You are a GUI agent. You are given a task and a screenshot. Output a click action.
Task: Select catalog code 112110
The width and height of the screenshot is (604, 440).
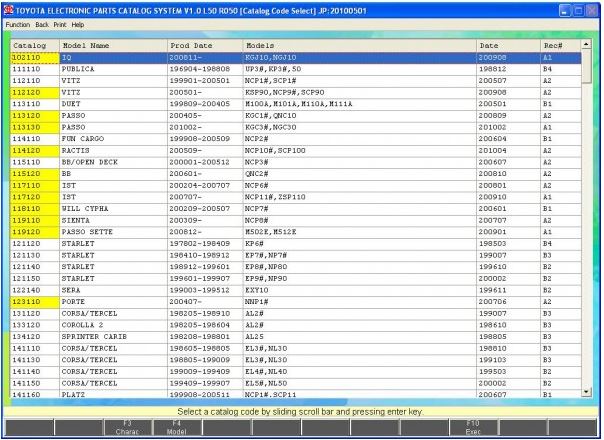click(35, 81)
